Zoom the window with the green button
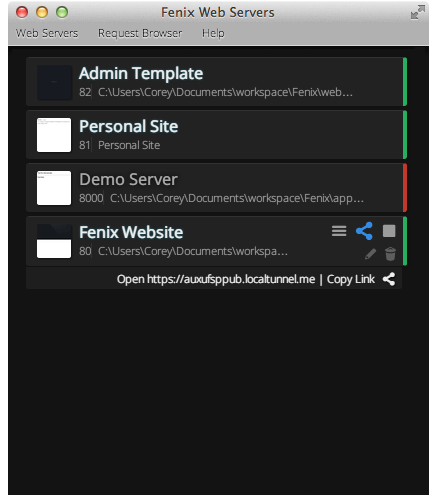Viewport: 437px width, 495px height. (x=62, y=12)
